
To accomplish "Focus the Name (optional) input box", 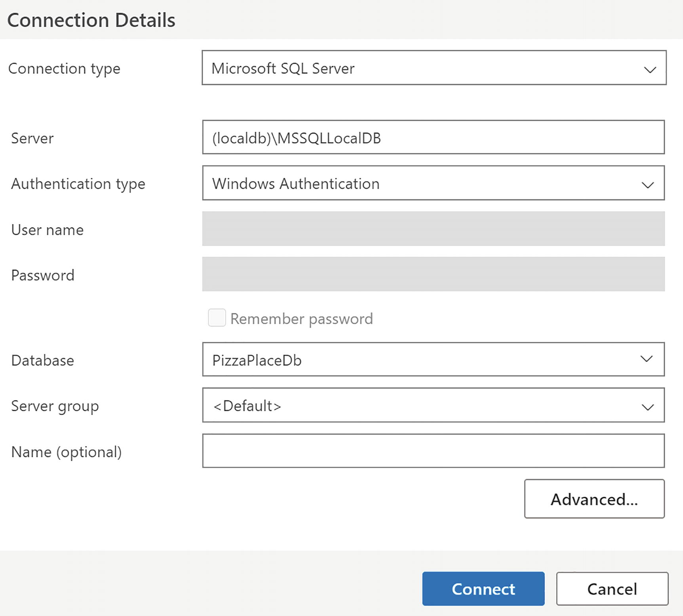I will coord(433,451).
